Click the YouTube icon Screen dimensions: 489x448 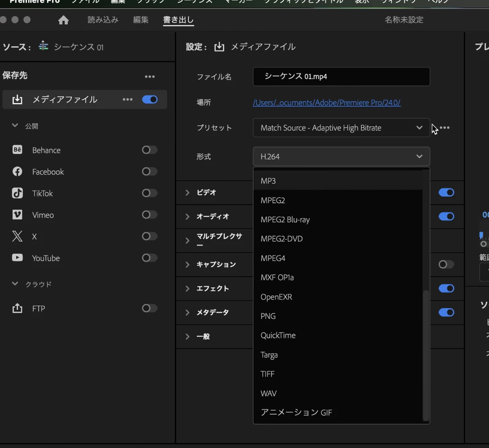coord(18,258)
